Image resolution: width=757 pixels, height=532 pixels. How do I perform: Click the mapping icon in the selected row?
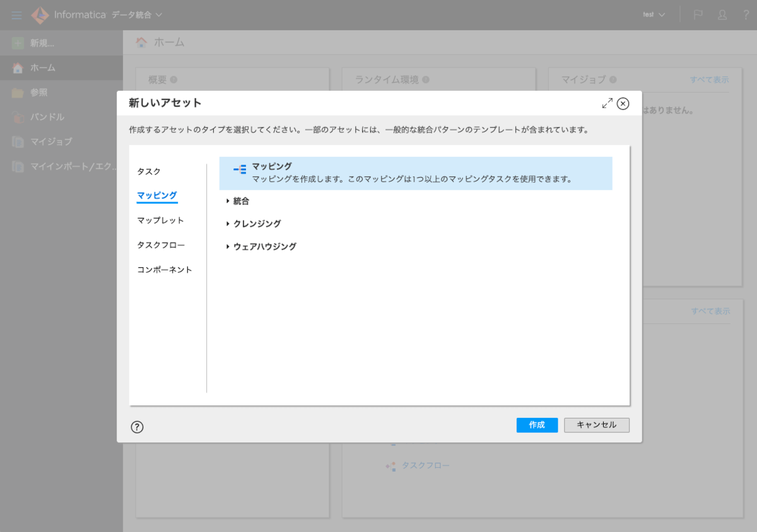(x=240, y=169)
